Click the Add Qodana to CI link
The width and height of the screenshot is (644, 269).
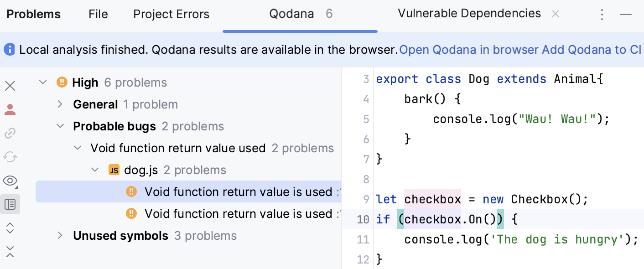(592, 49)
